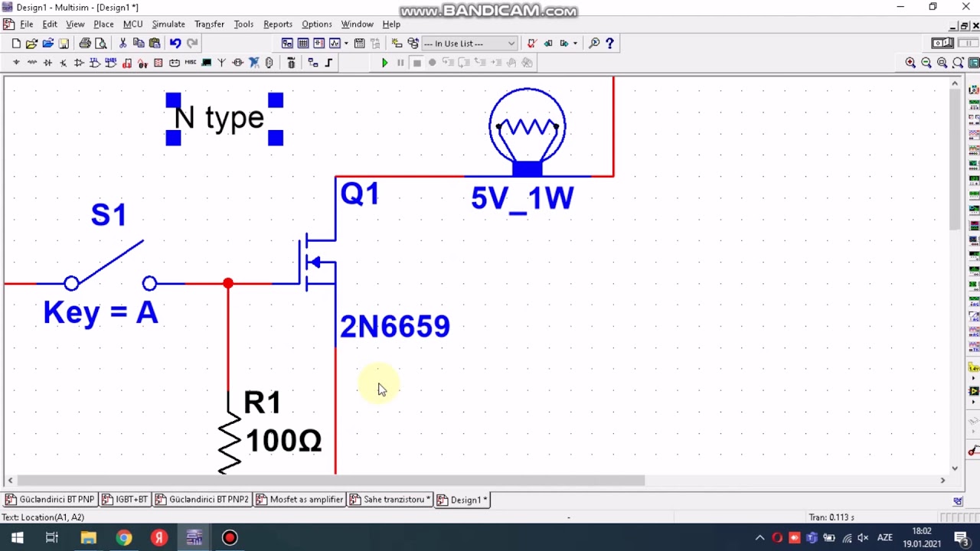Place Basic resistor component icon
Image resolution: width=980 pixels, height=551 pixels.
click(x=32, y=62)
